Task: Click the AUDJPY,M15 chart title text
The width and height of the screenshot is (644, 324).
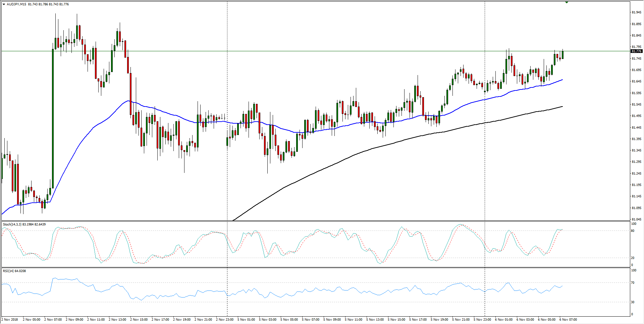Action: tap(17, 4)
